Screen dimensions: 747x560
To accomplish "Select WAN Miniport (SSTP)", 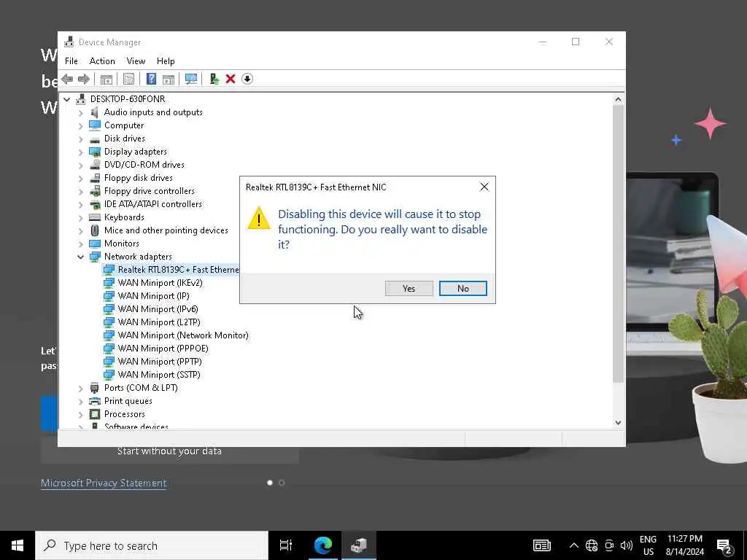I will (x=158, y=375).
